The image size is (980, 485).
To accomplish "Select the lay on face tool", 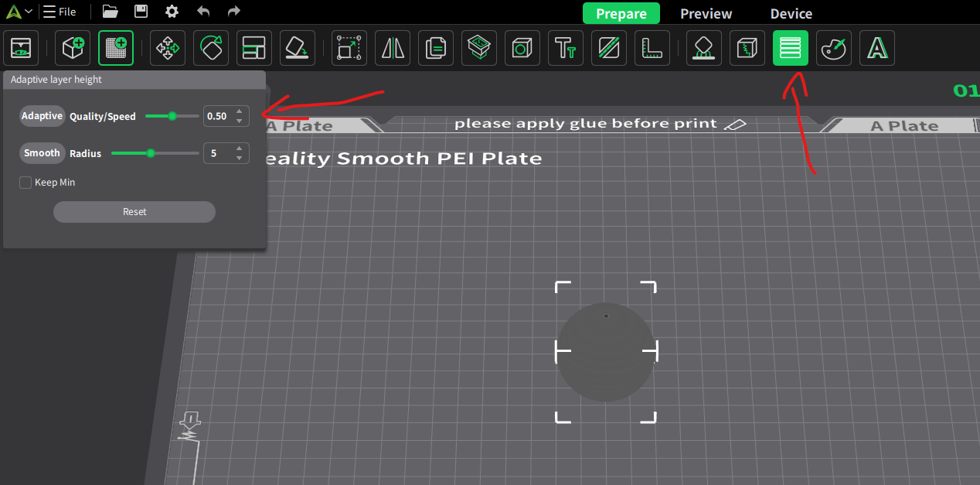I will 298,48.
